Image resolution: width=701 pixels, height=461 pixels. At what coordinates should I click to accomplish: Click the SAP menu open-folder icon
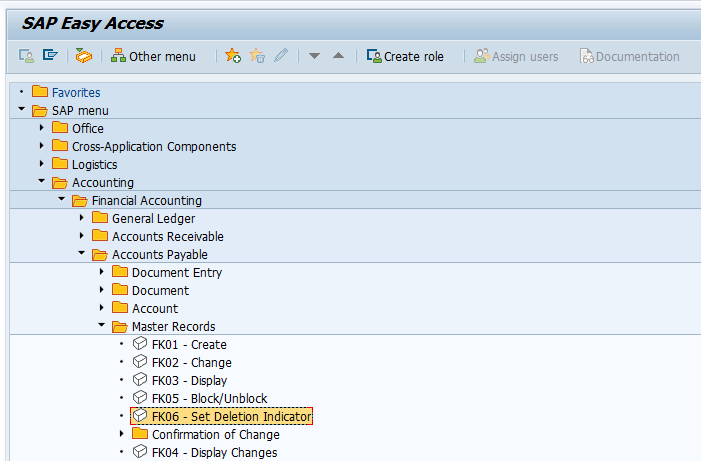click(x=40, y=110)
